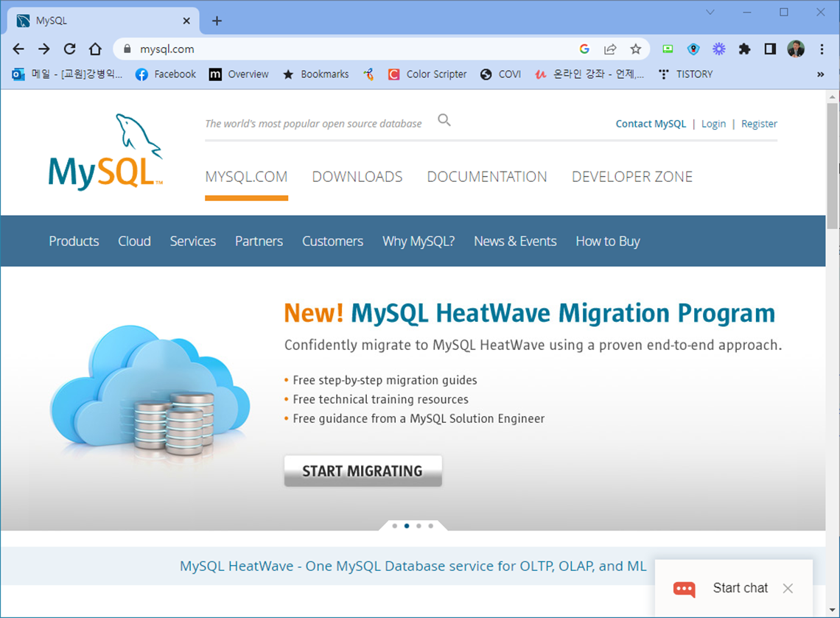Open the Bookmarks star folder
Viewport: 840px width, 618px height.
(315, 74)
